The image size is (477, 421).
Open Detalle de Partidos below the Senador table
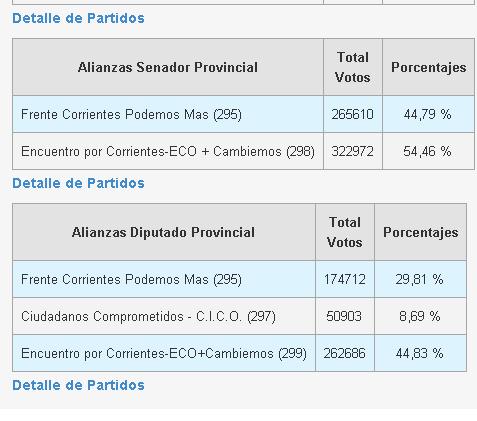78,183
